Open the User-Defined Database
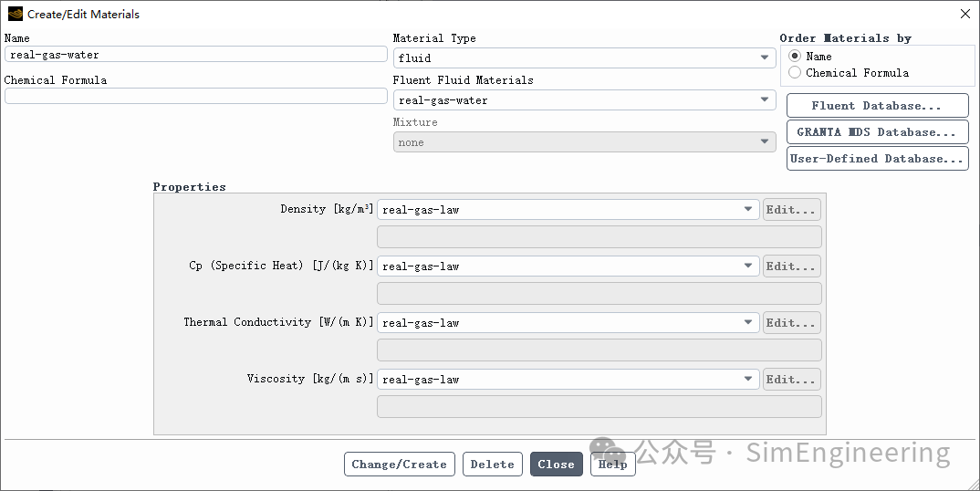The width and height of the screenshot is (980, 491). click(878, 158)
